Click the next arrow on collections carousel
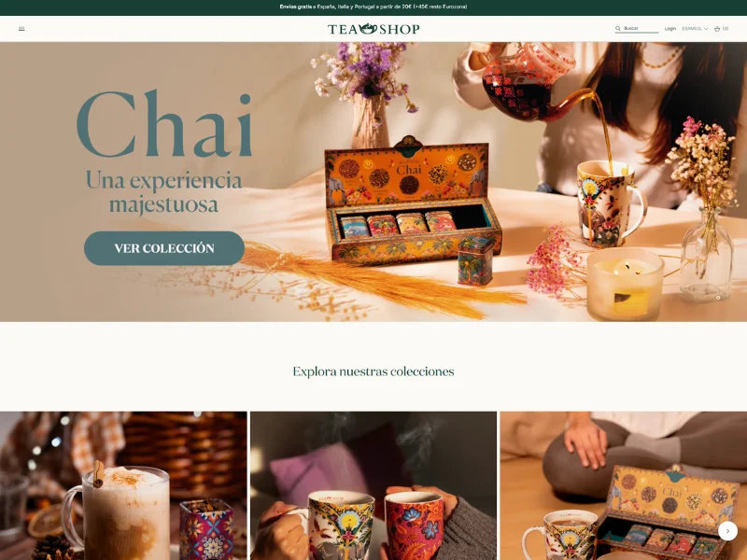This screenshot has height=560, width=747. 727,531
